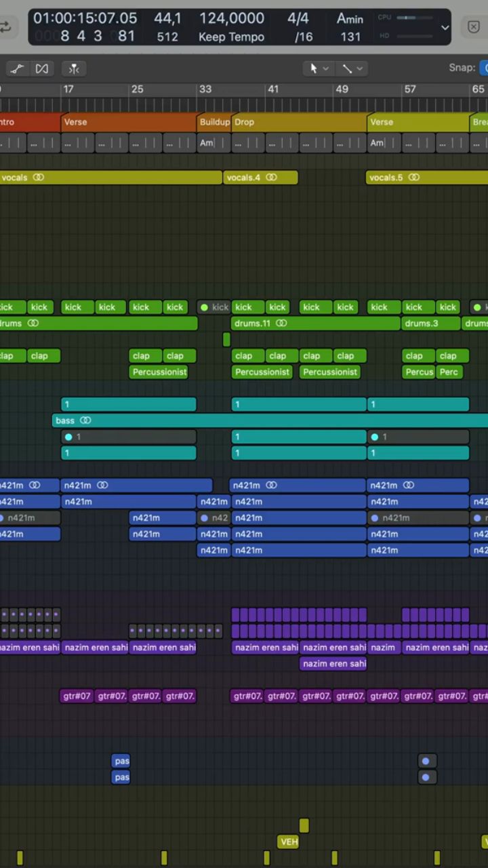Toggle the muted n42 region in Buildup

(213, 518)
